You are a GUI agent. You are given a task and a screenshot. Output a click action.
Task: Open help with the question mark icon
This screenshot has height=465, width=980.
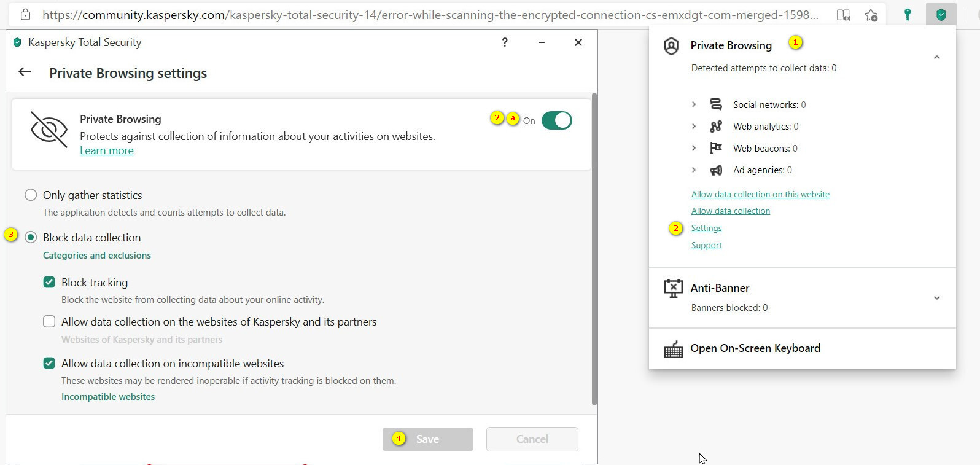pos(505,42)
